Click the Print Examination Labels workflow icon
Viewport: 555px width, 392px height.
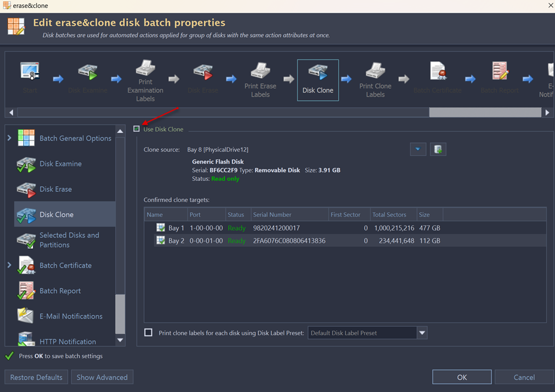click(x=145, y=69)
